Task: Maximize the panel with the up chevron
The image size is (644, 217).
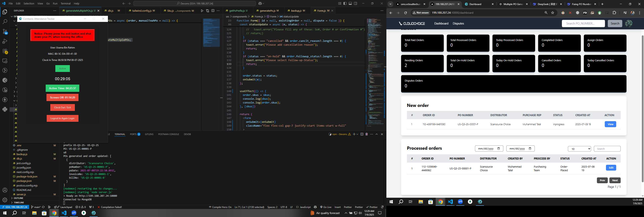Action: click(x=377, y=134)
